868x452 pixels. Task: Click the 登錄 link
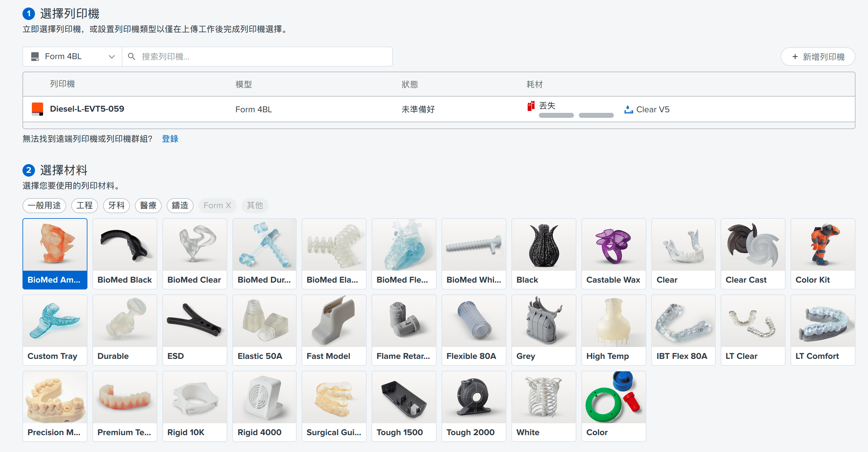pos(170,139)
